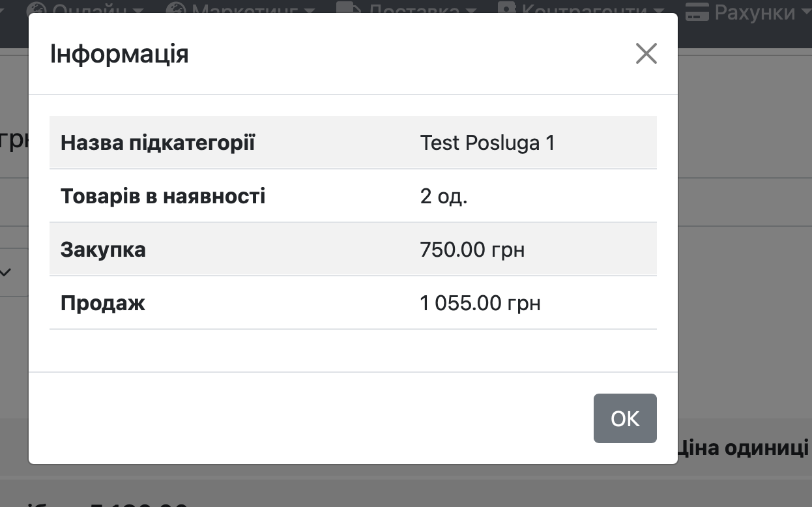This screenshot has width=812, height=507.
Task: Close the Інформація dialog with X
Action: 646,54
